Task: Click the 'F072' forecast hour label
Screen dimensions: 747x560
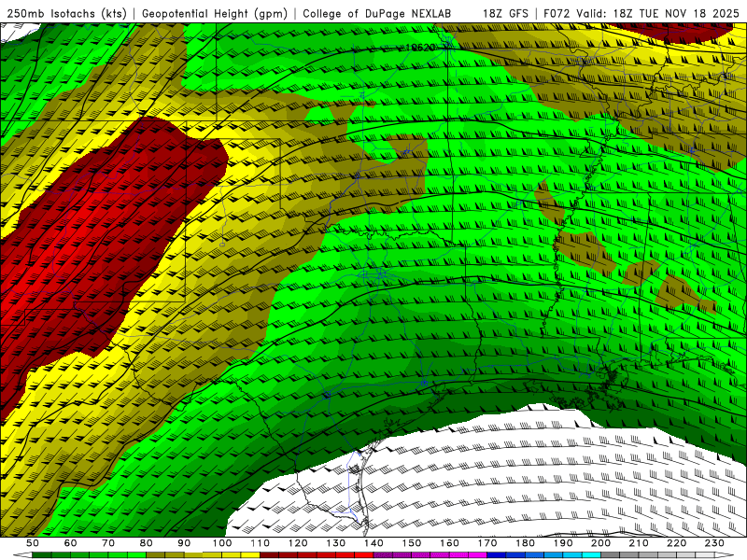Action: 557,13
